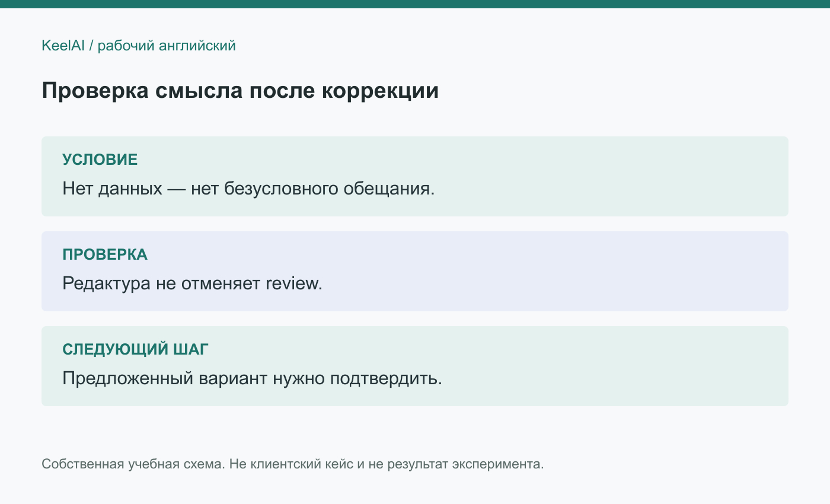Select the СЛЕДУЮЩИЙ ШАГ label
Screen dimensions: 830x504
coord(136,349)
